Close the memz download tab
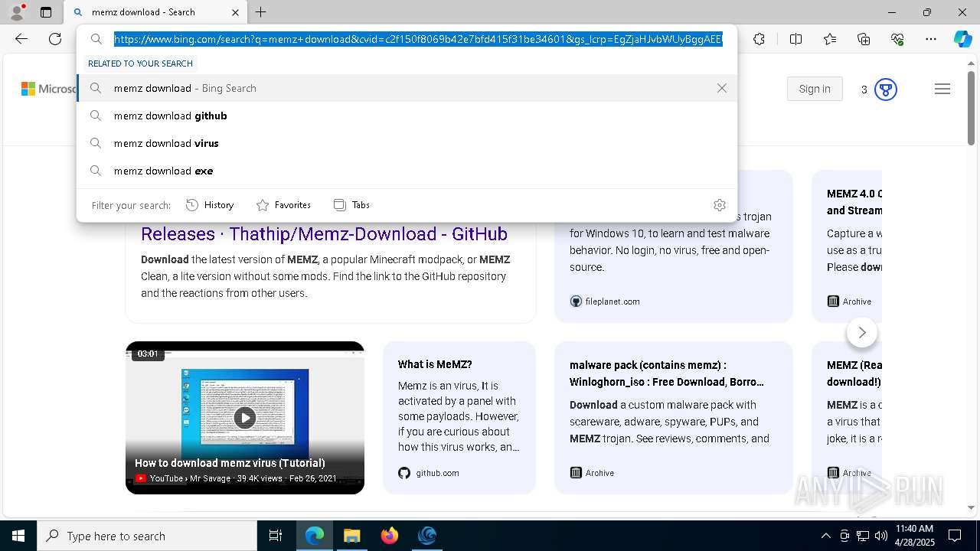This screenshot has height=551, width=980. click(x=235, y=12)
